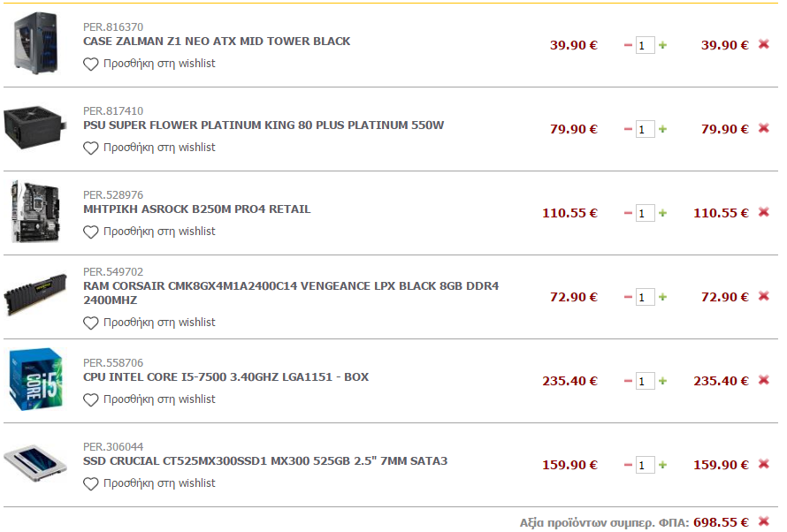Click the Intel Core i5 box thumbnail
This screenshot has width=787, height=532.
(x=35, y=380)
